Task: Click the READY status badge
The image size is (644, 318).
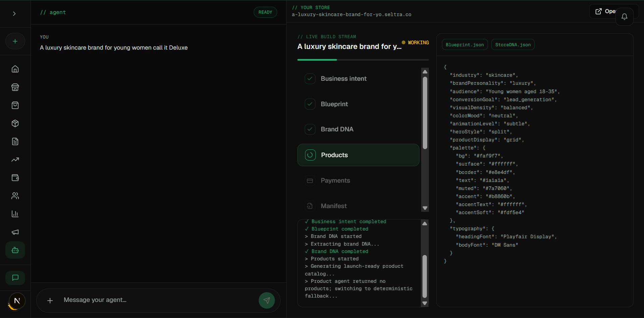Action: tap(265, 12)
